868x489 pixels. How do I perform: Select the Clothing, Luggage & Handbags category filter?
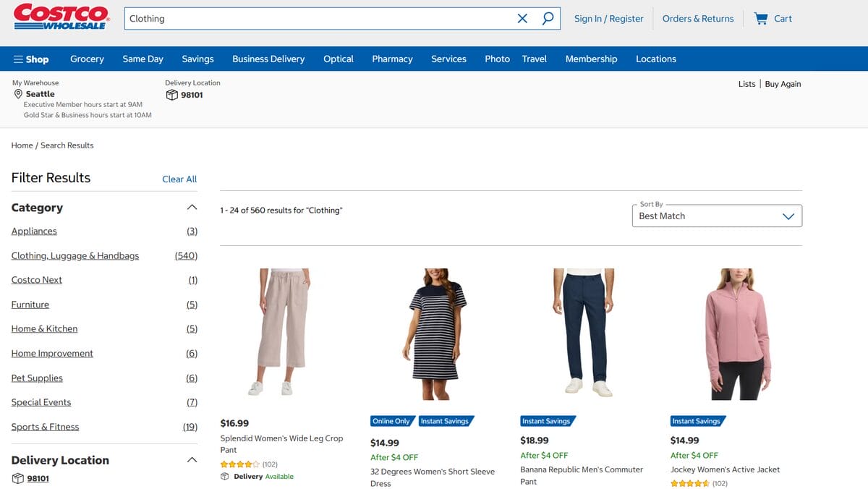click(75, 255)
